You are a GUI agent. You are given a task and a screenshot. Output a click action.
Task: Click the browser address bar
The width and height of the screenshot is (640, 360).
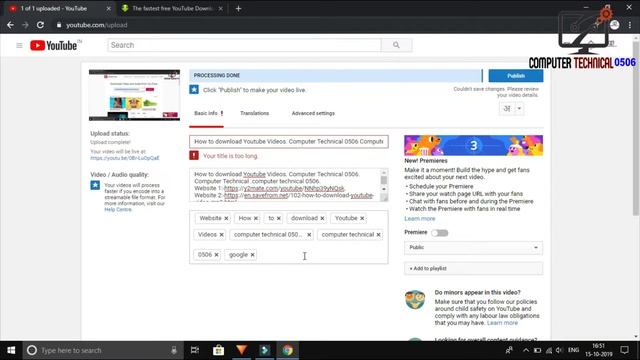coord(302,25)
